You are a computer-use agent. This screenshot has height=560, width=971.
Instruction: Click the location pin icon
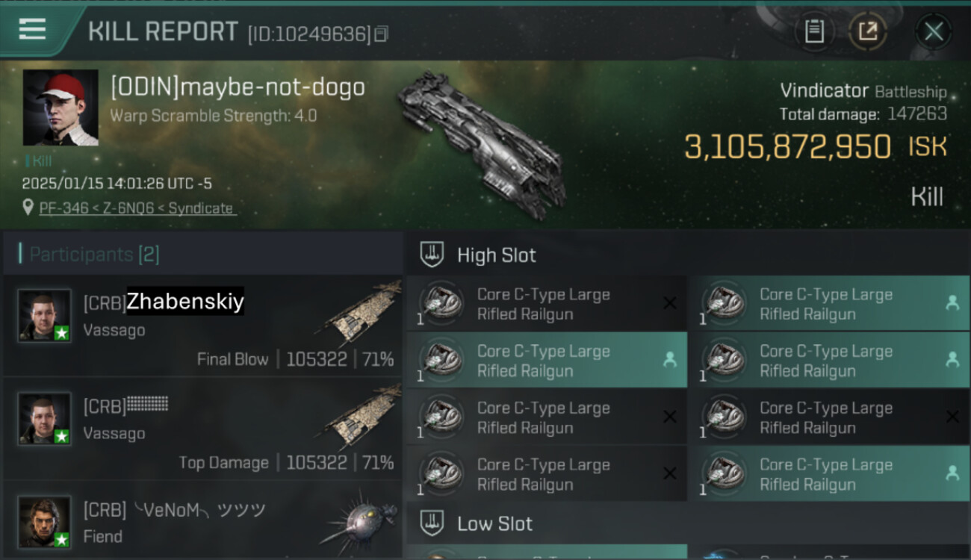[28, 208]
